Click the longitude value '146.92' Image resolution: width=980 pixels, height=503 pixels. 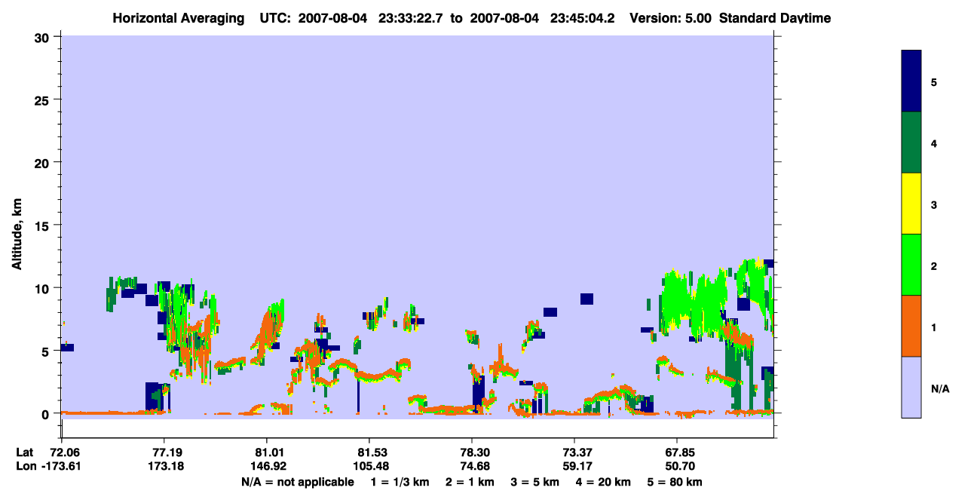click(x=267, y=466)
